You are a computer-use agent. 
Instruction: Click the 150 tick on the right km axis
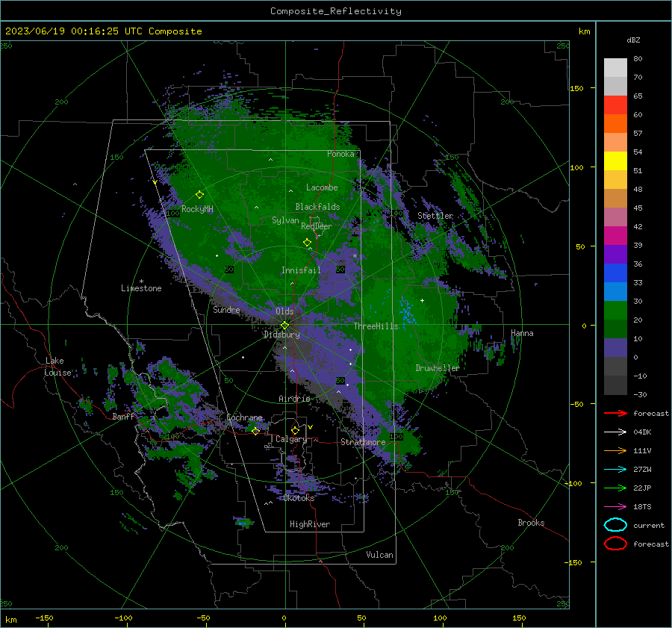(577, 88)
